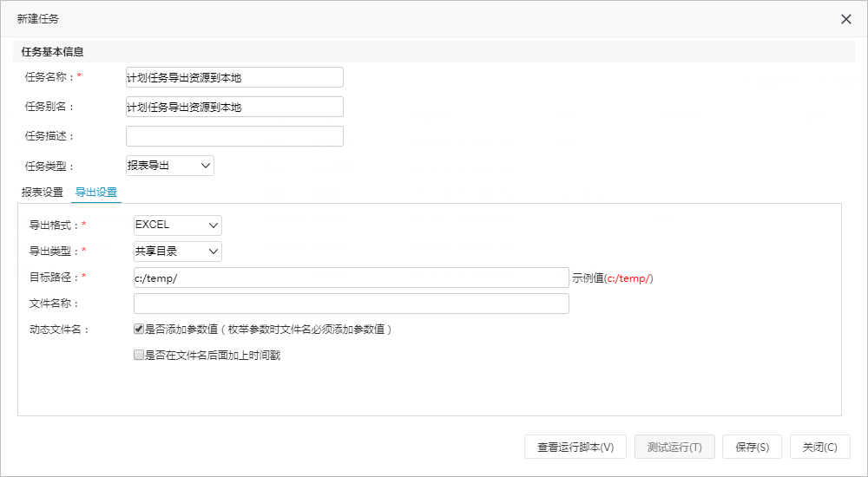This screenshot has height=477, width=868.
Task: Close the 新建任务 dialog with X icon
Action: click(845, 19)
